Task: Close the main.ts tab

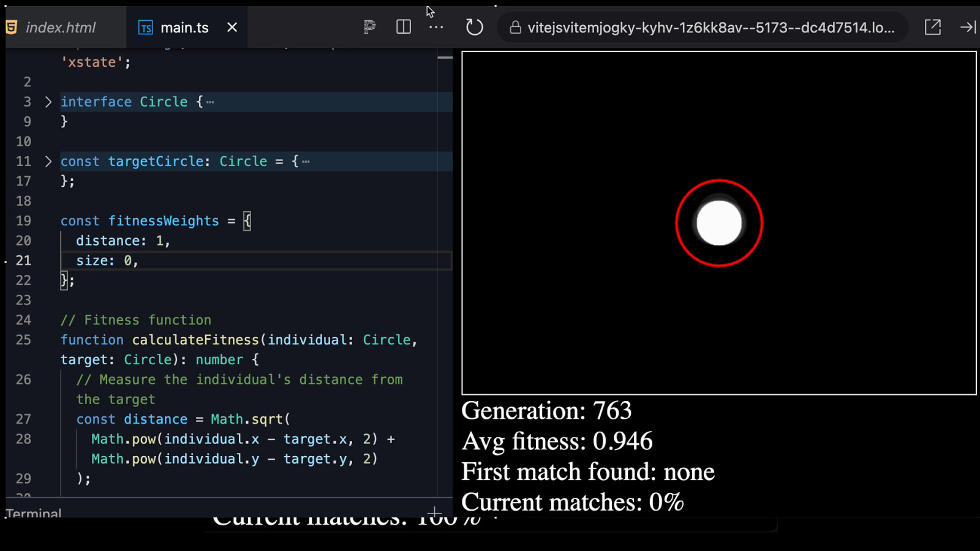Action: pyautogui.click(x=232, y=28)
